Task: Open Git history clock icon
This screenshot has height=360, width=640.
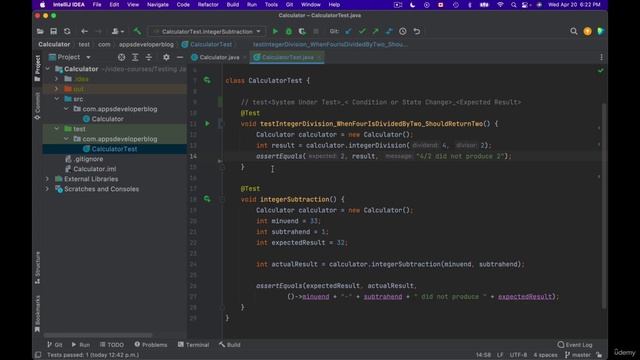Action: click(403, 31)
